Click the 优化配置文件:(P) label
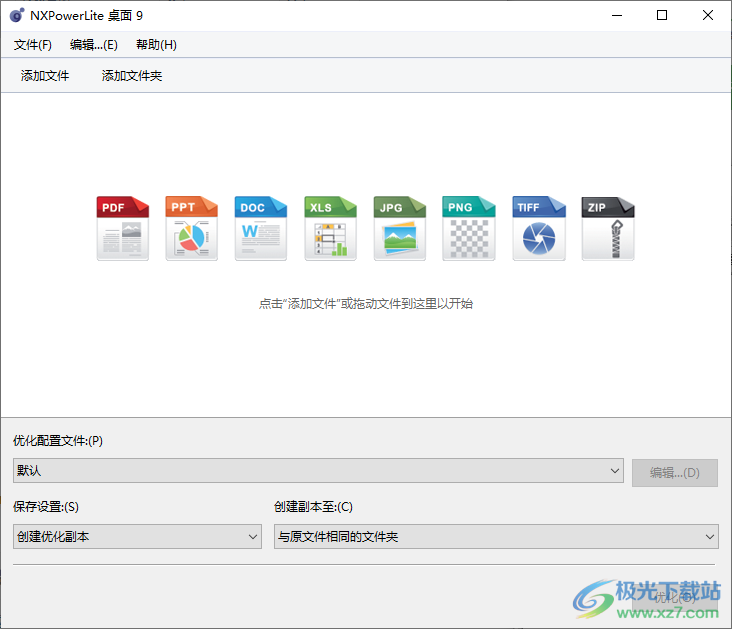The width and height of the screenshot is (732, 629). 58,441
